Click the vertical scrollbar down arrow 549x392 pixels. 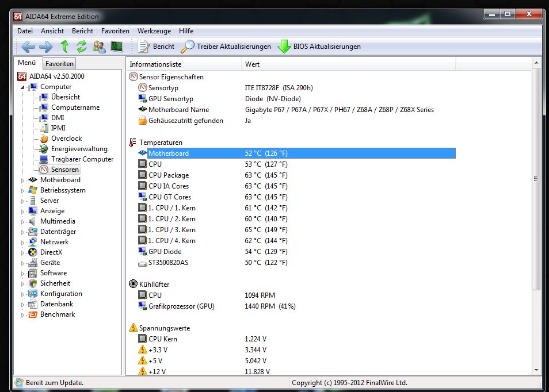point(536,370)
